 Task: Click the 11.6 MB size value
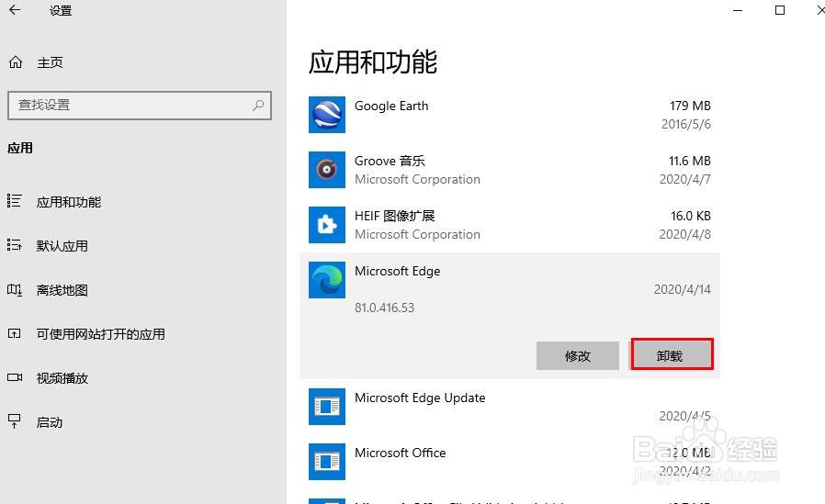point(690,161)
